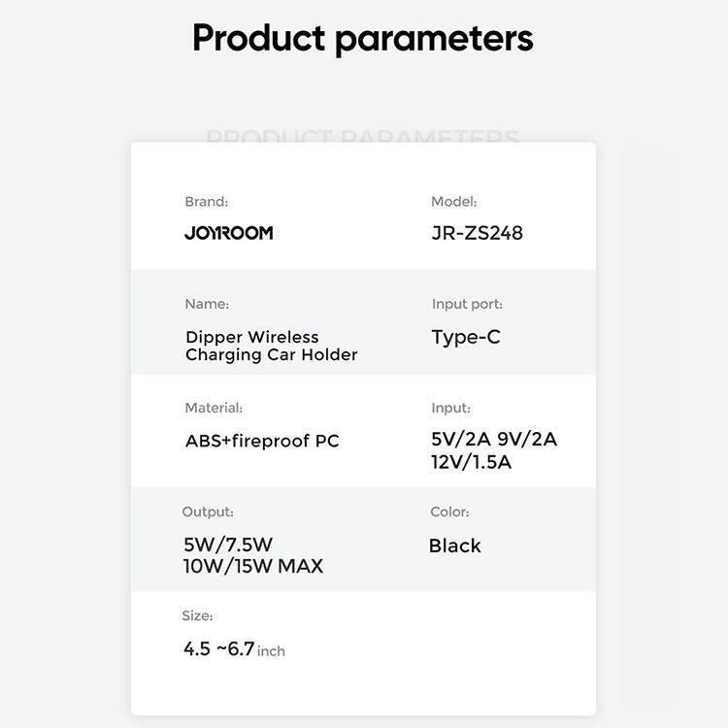
Task: Click the Model label
Action: [453, 202]
